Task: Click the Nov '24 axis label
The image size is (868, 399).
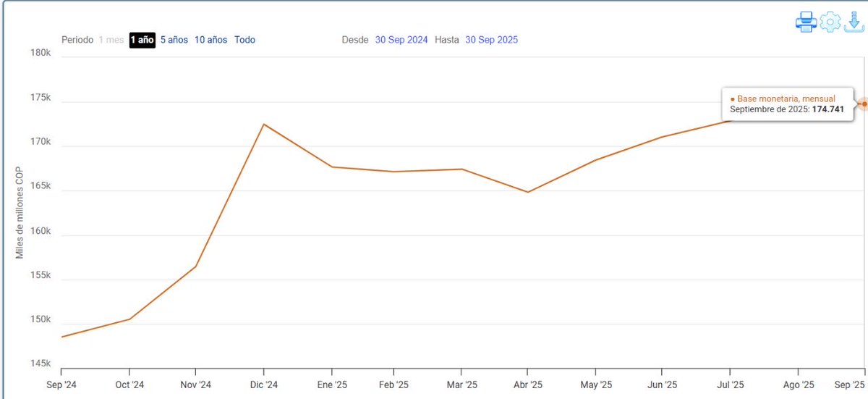Action: (195, 384)
